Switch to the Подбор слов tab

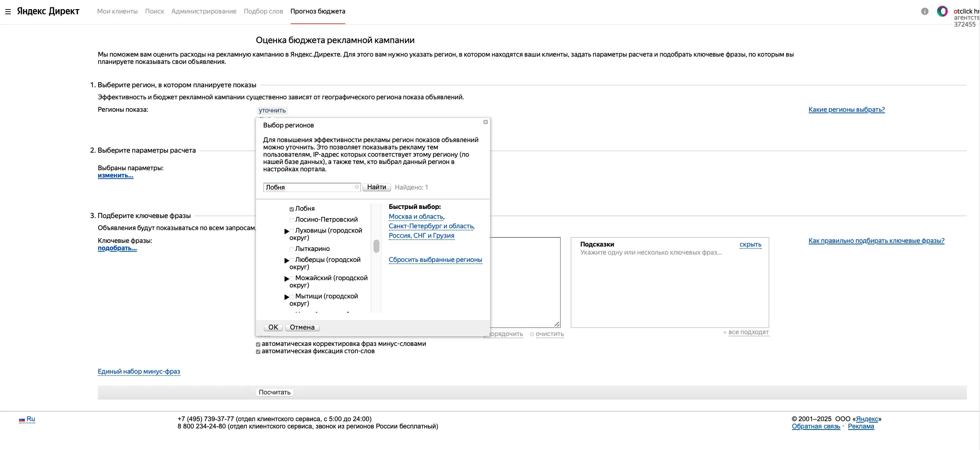pos(263,11)
